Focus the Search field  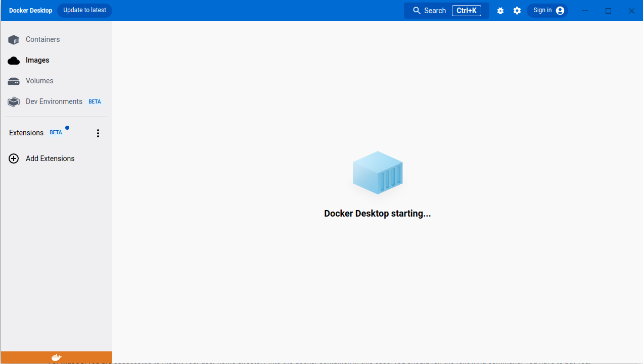(x=446, y=11)
